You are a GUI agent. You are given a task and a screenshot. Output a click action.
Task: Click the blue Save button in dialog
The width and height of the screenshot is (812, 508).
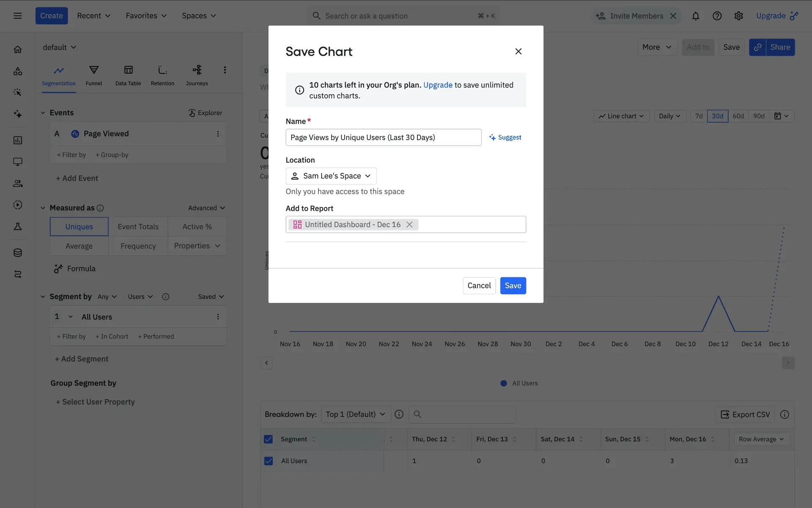point(513,285)
